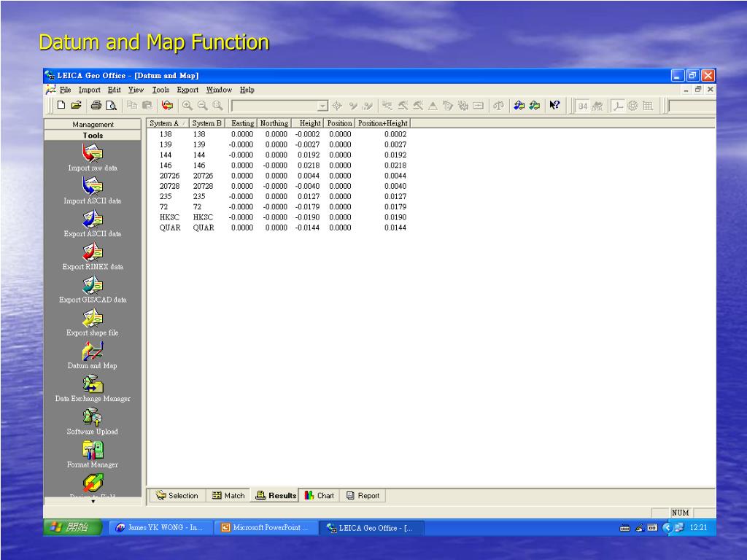The width and height of the screenshot is (747, 560).
Task: Click the Tools panel header button
Action: pos(93,135)
